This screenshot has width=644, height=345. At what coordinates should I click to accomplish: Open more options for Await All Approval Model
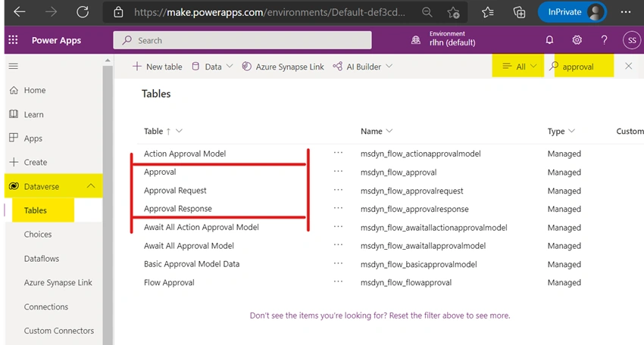pyautogui.click(x=338, y=244)
